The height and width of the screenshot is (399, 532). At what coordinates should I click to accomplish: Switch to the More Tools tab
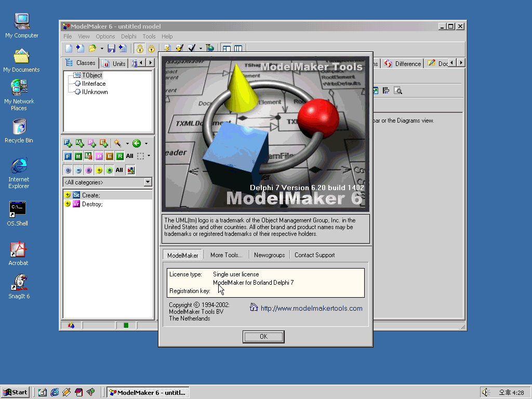[x=226, y=255]
